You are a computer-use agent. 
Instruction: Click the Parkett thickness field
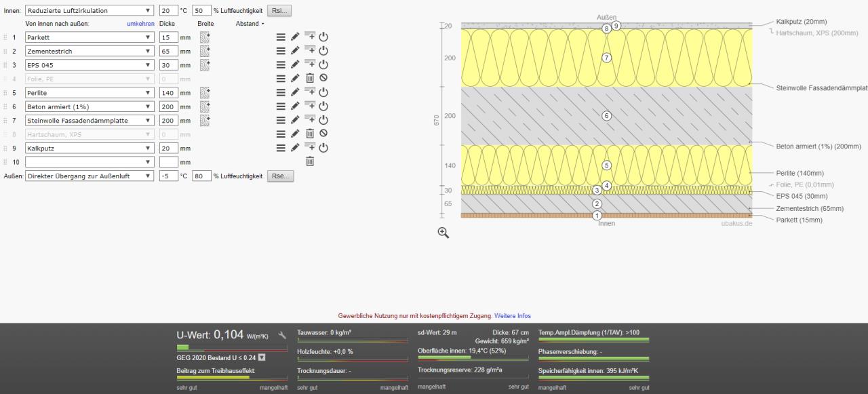(169, 37)
